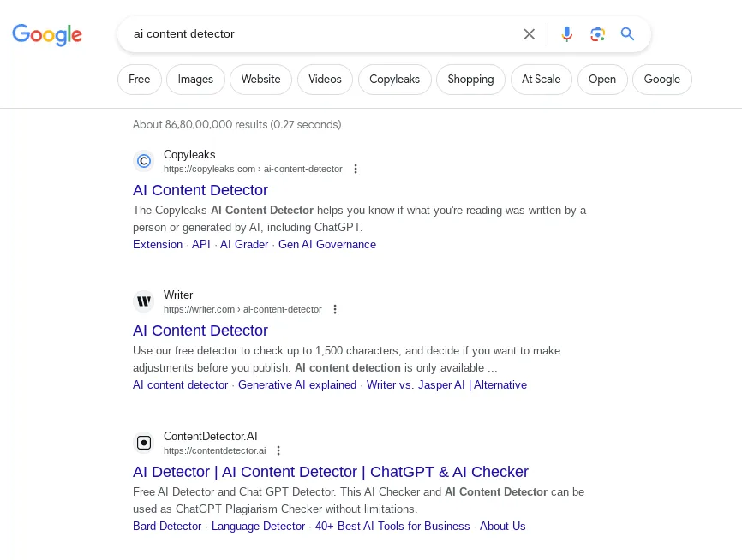The height and width of the screenshot is (560, 742).
Task: Open Google Lens image search
Action: pyautogui.click(x=597, y=34)
